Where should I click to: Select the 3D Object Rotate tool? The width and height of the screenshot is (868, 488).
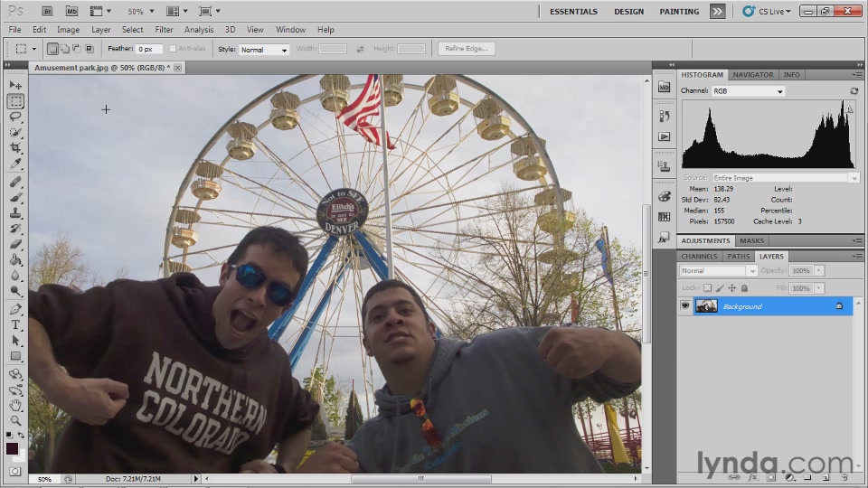15,374
